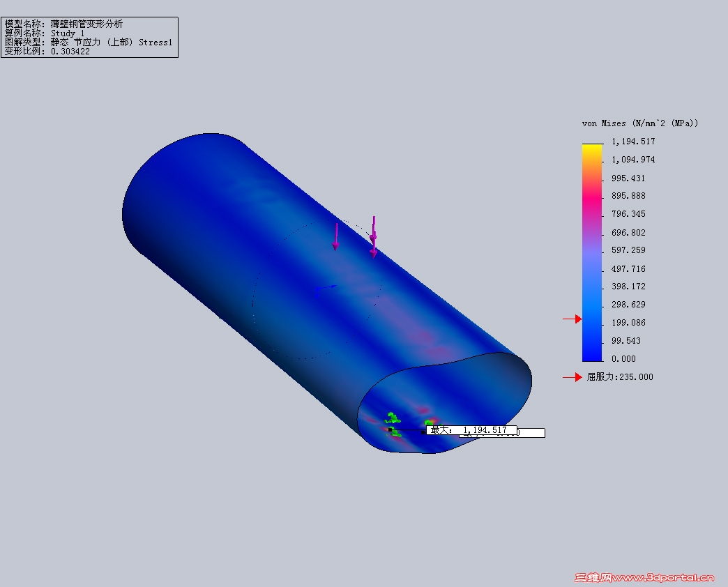Click legend minimum value 0.000
Screen dimensions: 728x587
623,359
